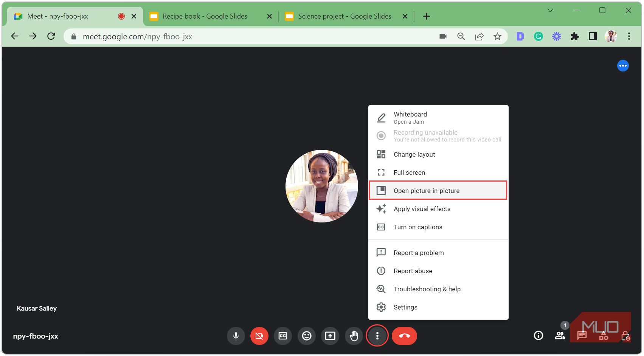Open host controls with the lock icon
The width and height of the screenshot is (644, 356).
[626, 336]
